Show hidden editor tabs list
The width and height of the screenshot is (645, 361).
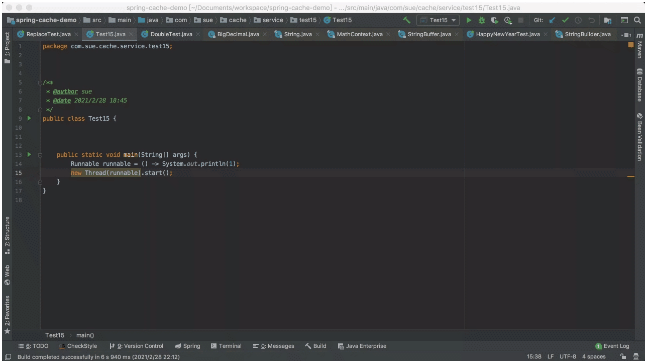tap(626, 35)
